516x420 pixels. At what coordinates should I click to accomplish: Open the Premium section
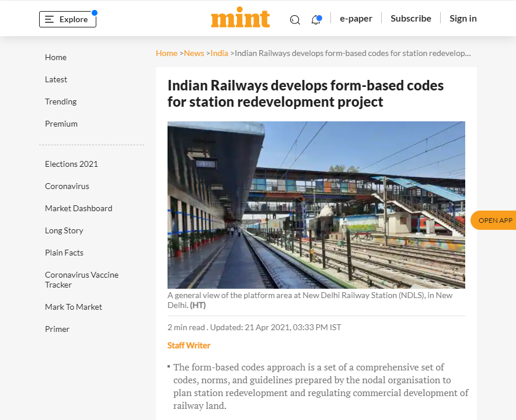pos(61,124)
